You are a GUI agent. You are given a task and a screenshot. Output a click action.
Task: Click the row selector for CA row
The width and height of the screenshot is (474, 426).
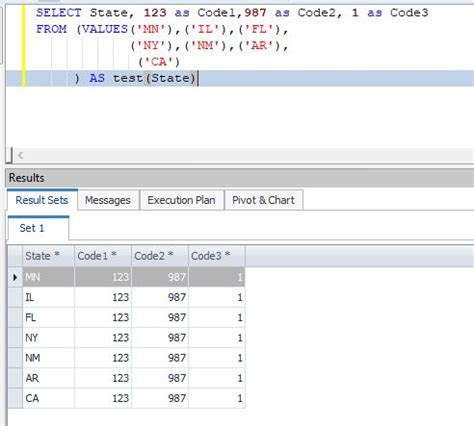15,398
